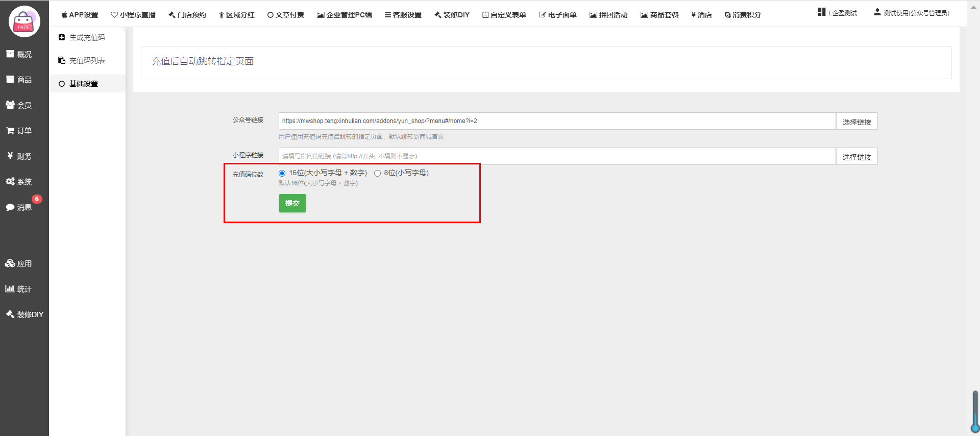980x436 pixels.
Task: Open 生成充值码 in the submenu
Action: tap(87, 37)
